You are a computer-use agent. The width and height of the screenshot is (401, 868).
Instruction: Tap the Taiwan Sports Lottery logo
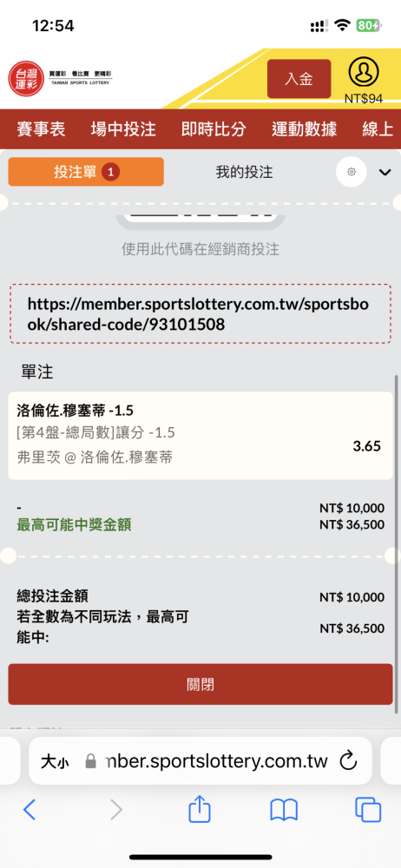pyautogui.click(x=60, y=77)
